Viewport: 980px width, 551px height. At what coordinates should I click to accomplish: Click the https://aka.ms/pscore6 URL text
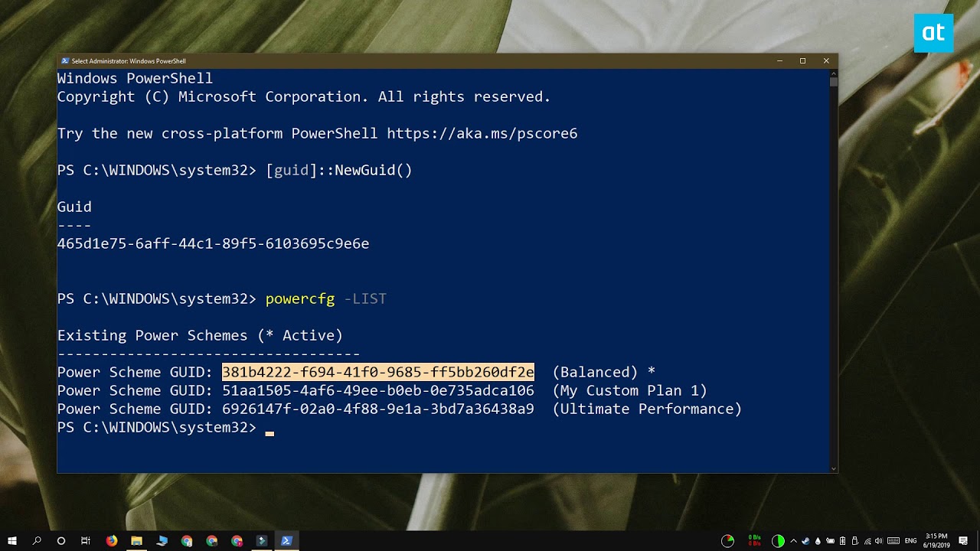coord(482,133)
